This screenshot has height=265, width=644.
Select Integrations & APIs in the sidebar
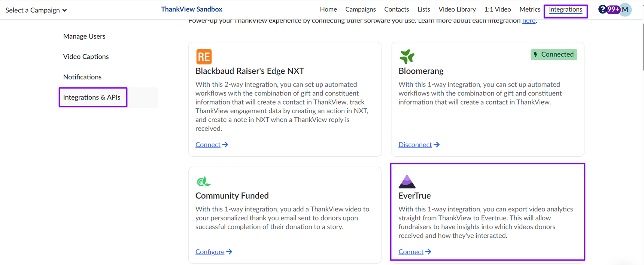pyautogui.click(x=92, y=97)
